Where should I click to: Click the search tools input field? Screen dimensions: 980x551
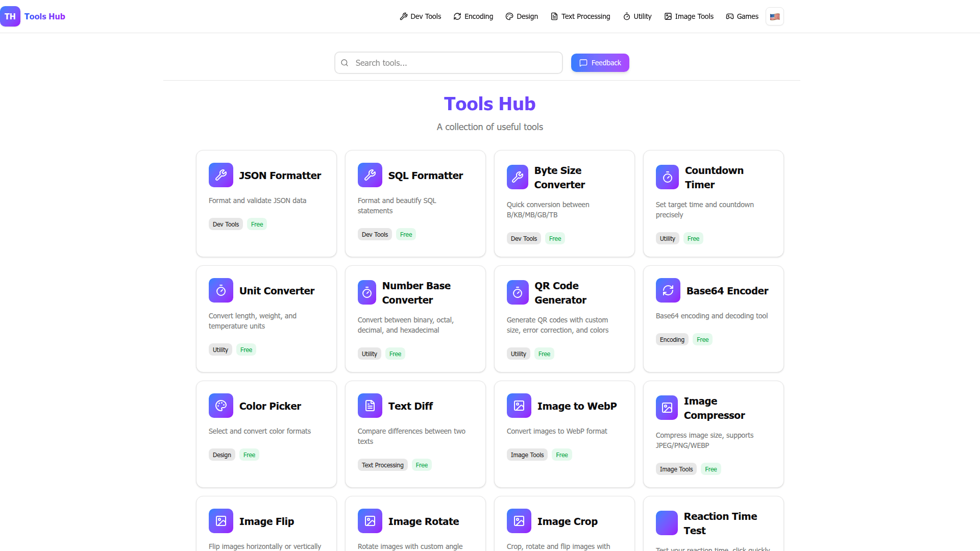click(x=448, y=63)
